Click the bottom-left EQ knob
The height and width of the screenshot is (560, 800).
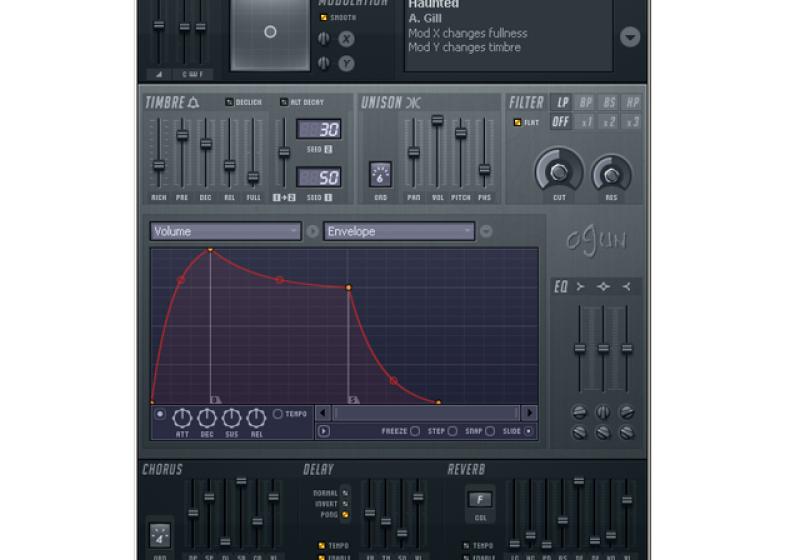click(x=579, y=432)
